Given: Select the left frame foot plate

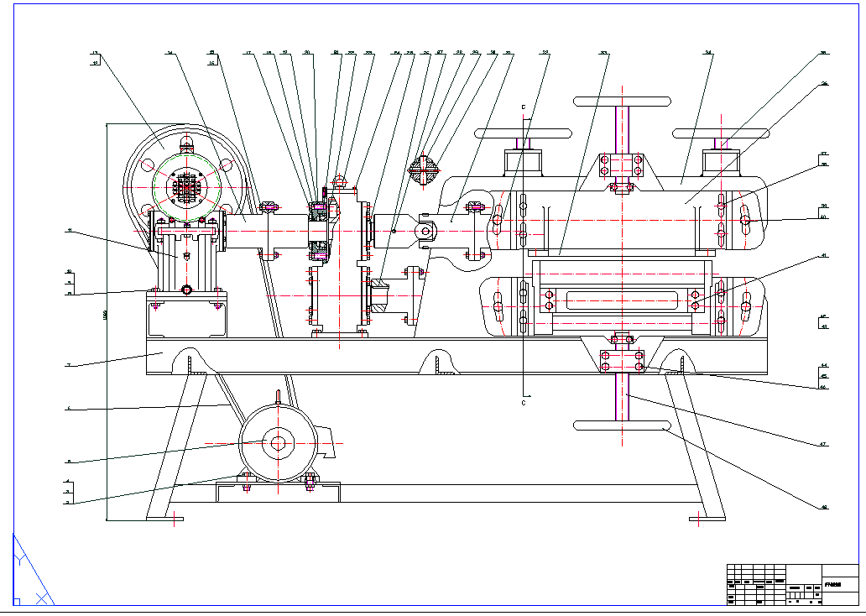Looking at the screenshot, I should click(165, 519).
